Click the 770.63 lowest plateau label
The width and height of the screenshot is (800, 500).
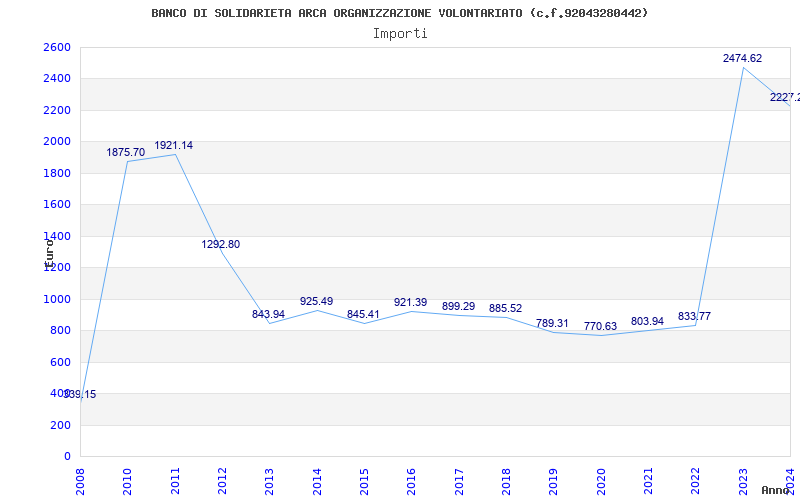tap(600, 326)
